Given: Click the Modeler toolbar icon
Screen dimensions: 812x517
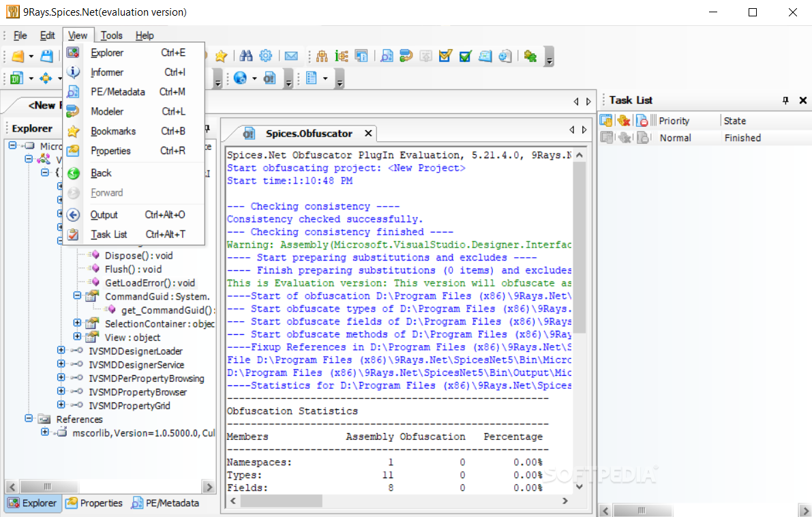Looking at the screenshot, I should click(406, 56).
